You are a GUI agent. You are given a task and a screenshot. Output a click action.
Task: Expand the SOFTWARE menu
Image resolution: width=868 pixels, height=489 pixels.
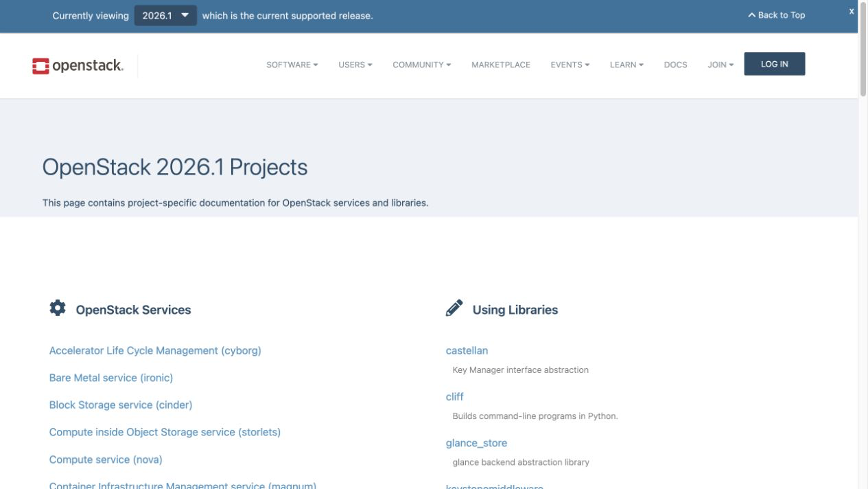click(x=292, y=65)
